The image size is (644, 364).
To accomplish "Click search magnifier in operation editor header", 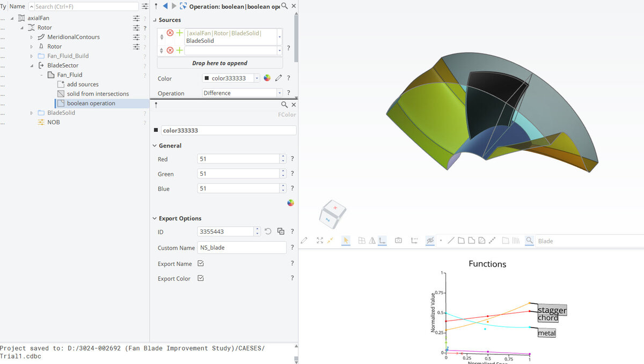I will [284, 6].
